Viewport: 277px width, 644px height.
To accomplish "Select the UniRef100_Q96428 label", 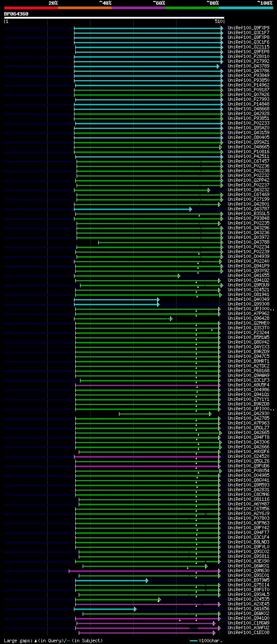I will click(248, 319).
